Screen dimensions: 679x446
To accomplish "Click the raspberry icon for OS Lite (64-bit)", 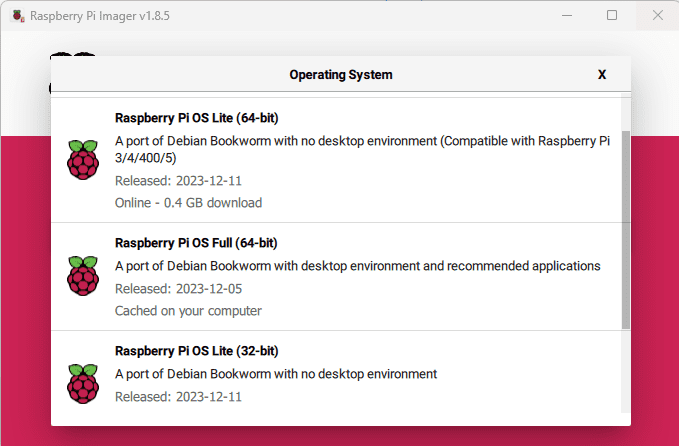I will pyautogui.click(x=83, y=160).
